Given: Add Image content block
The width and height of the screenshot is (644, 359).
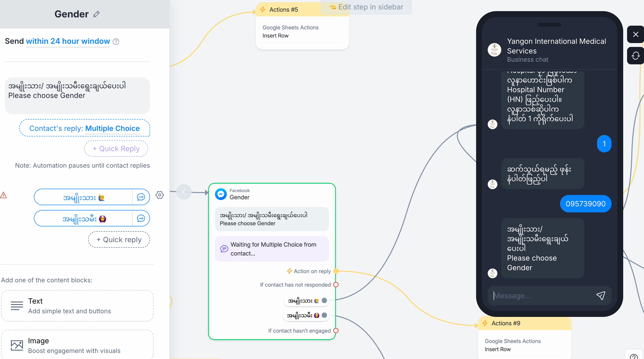Looking at the screenshot, I should pos(77,345).
